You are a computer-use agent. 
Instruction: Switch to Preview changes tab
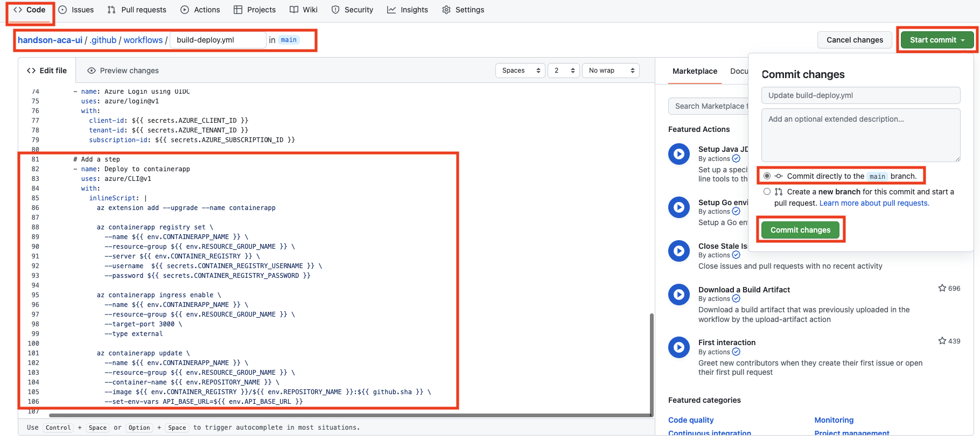[123, 71]
